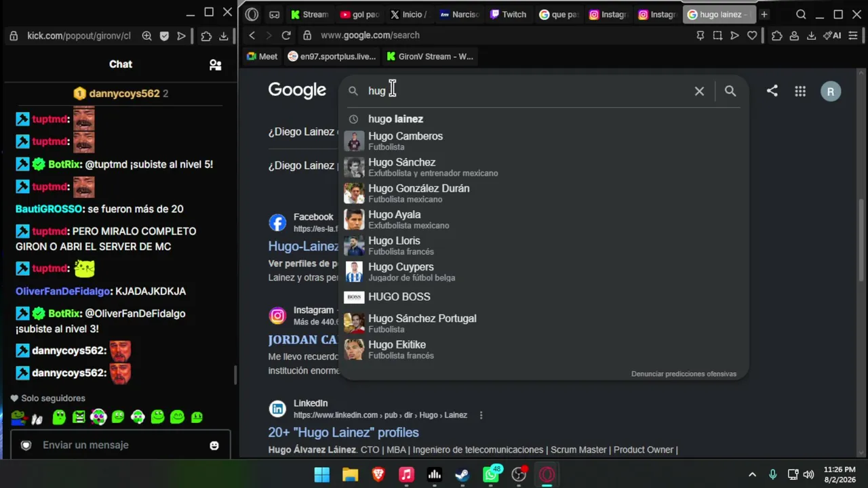Switch to the YouTube 'gol pac' tab
Image resolution: width=868 pixels, height=488 pixels.
coord(359,14)
